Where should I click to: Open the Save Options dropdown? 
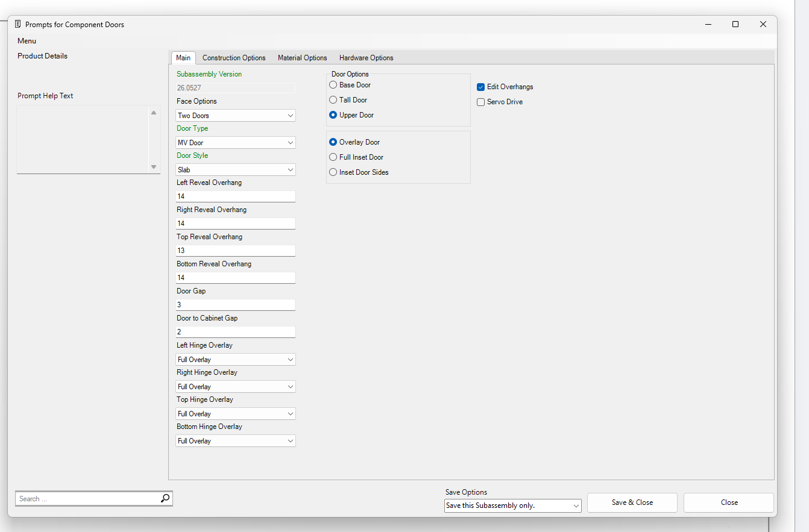pos(513,505)
